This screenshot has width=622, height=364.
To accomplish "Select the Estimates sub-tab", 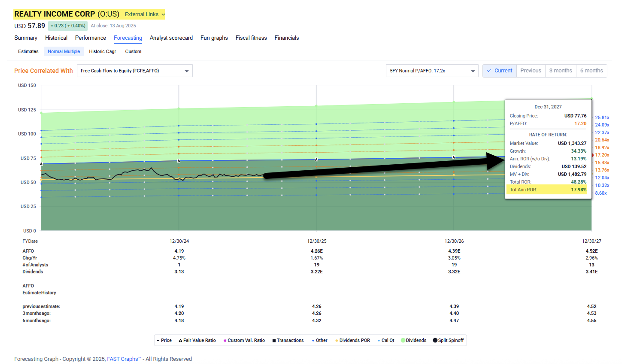I will 28,51.
